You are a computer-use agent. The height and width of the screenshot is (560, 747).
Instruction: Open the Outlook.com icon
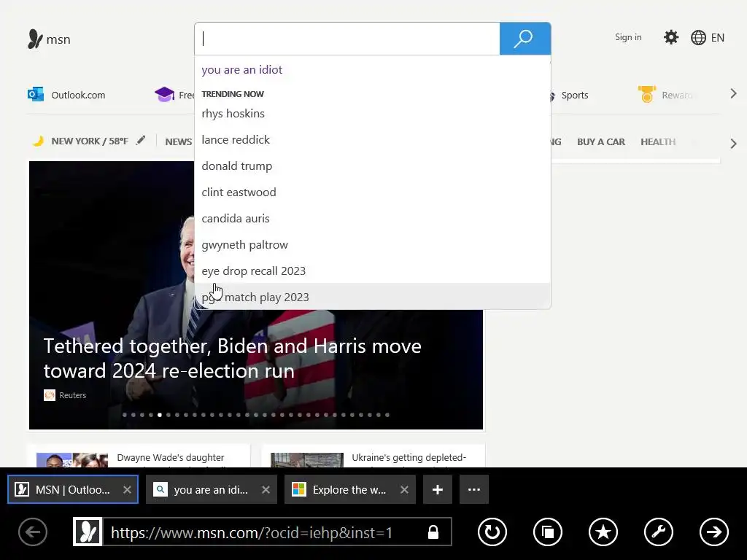click(36, 95)
